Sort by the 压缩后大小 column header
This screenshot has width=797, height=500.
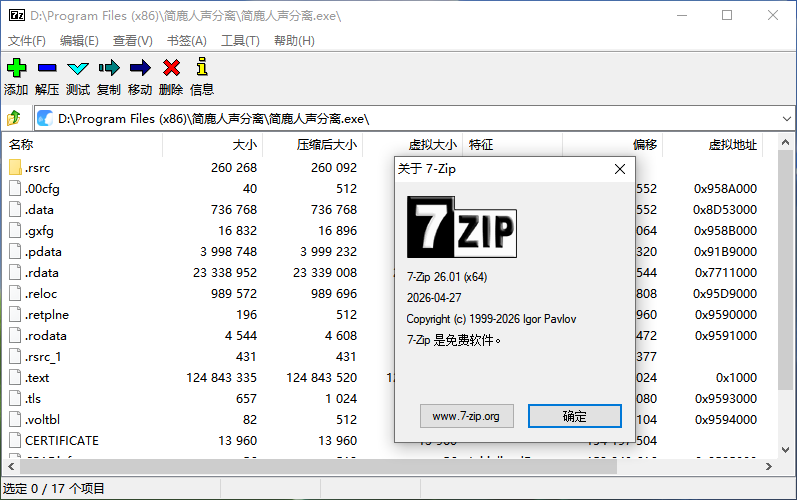coord(313,145)
